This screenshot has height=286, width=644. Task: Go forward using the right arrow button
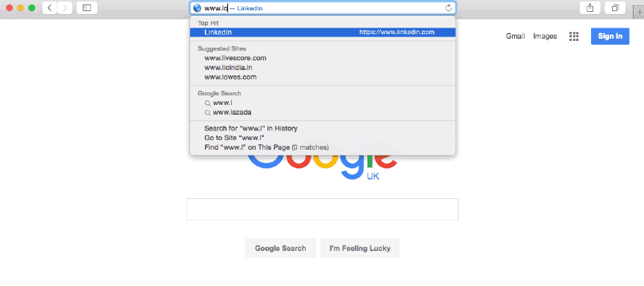[65, 7]
